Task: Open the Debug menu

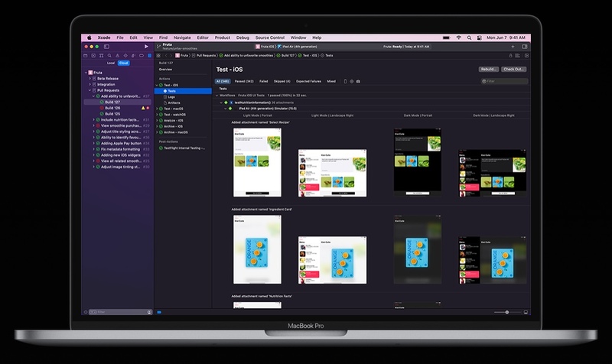Action: click(243, 37)
